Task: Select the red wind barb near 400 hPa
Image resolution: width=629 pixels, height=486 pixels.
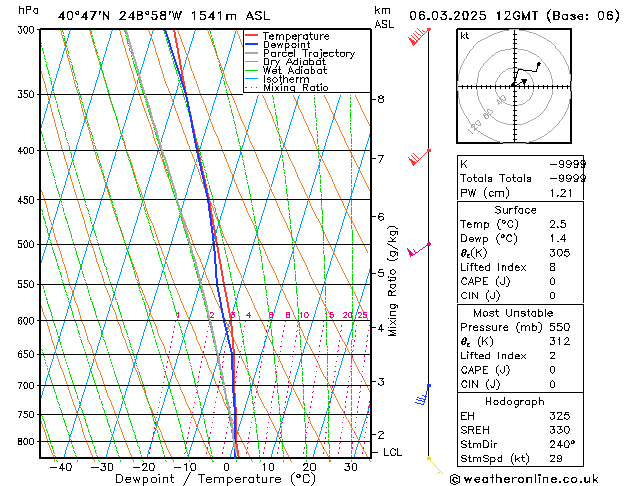Action: (419, 157)
